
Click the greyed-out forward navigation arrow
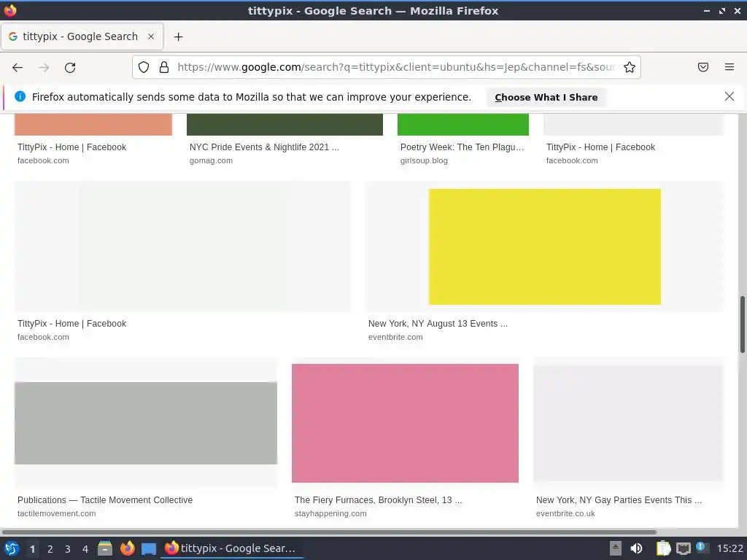[x=44, y=68]
